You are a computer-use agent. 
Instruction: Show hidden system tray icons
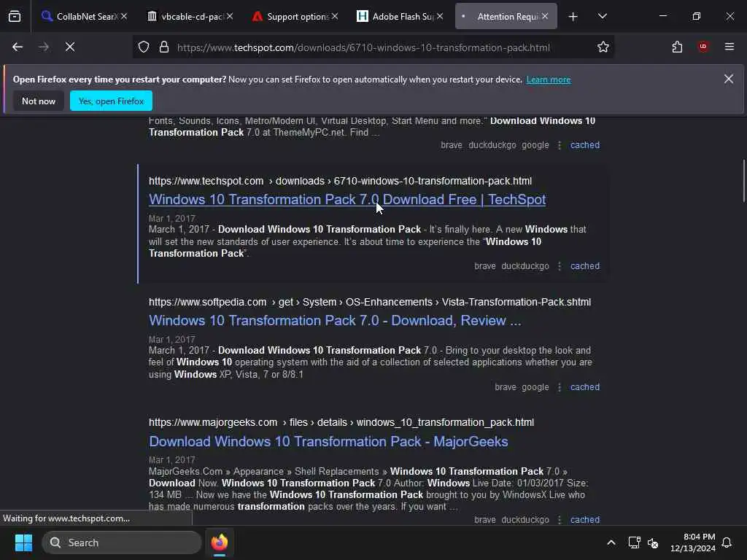tap(611, 542)
